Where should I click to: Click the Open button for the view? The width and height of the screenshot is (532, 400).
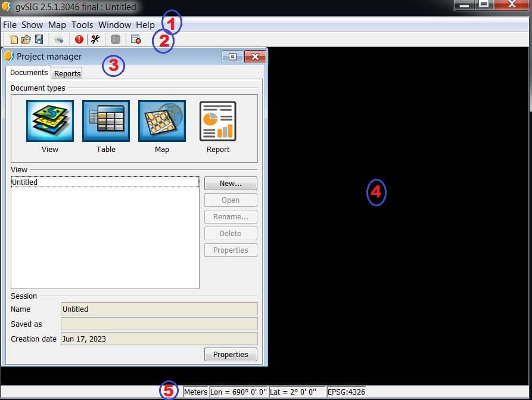(x=231, y=200)
